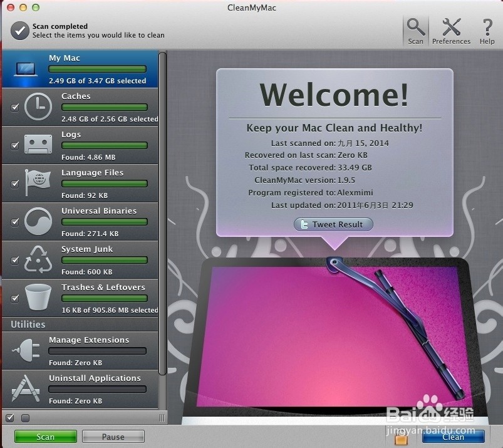
Task: Click the Trashes & Leftovers bin icon
Action: tap(38, 297)
